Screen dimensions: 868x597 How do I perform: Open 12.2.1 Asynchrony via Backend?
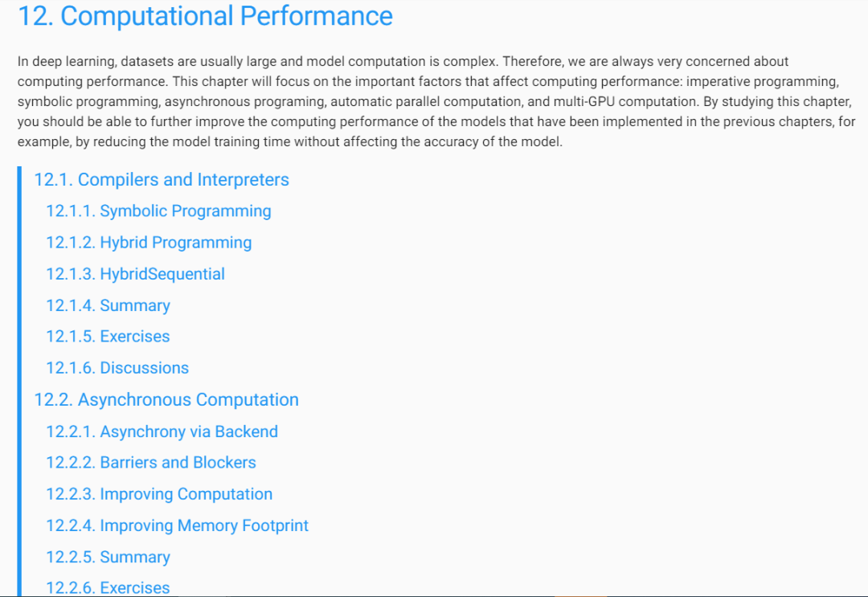(x=162, y=431)
